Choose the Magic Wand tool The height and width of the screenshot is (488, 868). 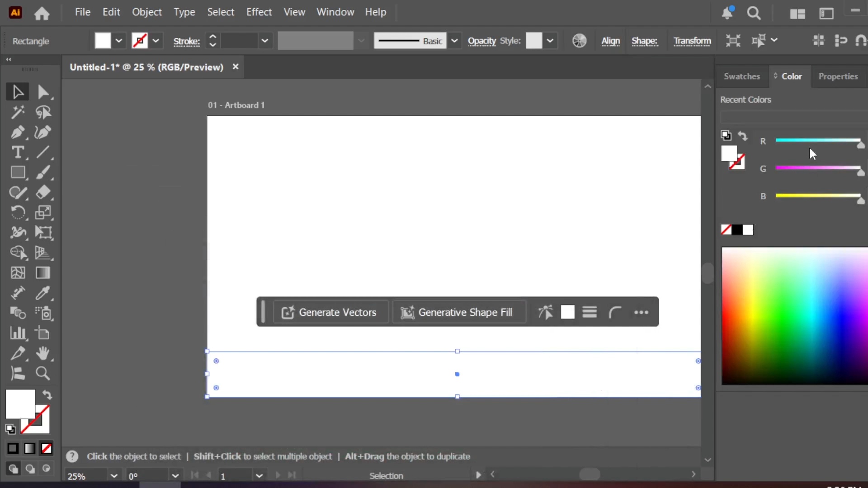pos(18,112)
